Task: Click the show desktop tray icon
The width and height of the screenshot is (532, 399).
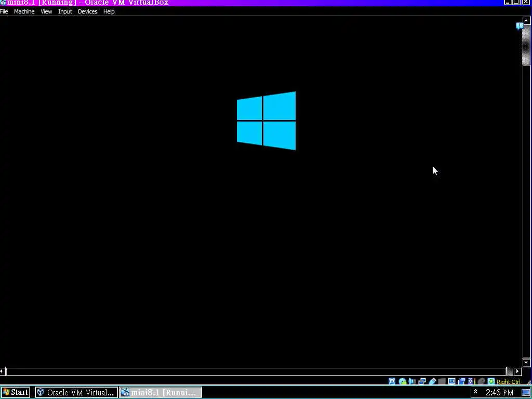Action: click(526, 393)
